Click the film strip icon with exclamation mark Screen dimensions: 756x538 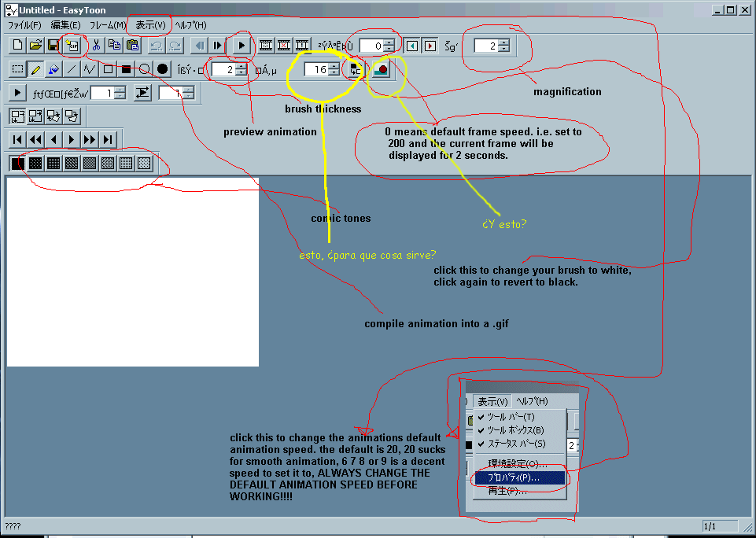pos(302,46)
